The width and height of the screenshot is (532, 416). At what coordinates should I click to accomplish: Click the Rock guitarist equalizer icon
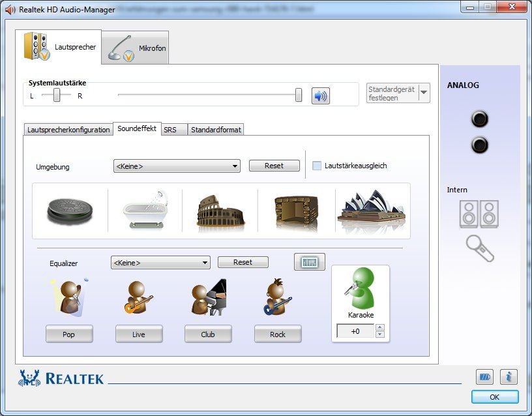pos(278,297)
